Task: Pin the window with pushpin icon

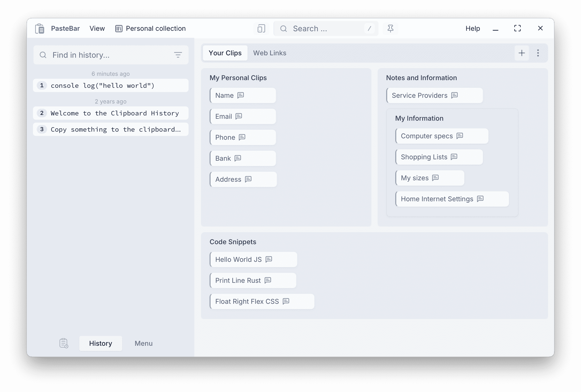Action: coord(390,29)
